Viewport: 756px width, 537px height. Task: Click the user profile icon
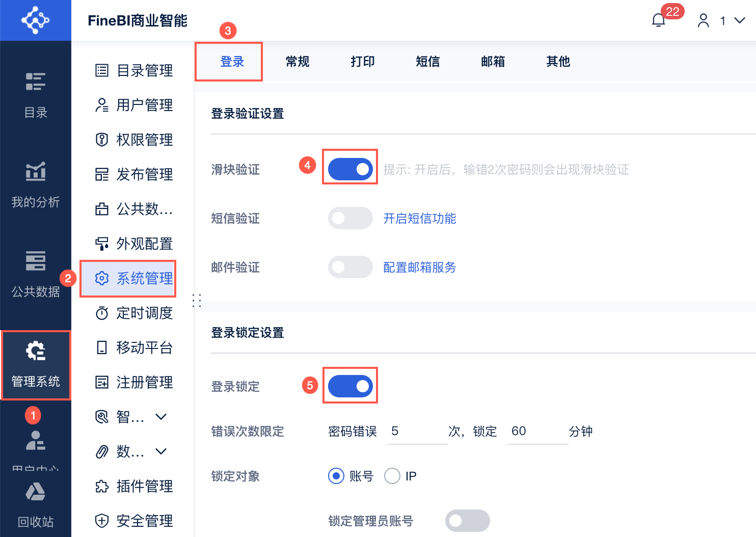(703, 20)
